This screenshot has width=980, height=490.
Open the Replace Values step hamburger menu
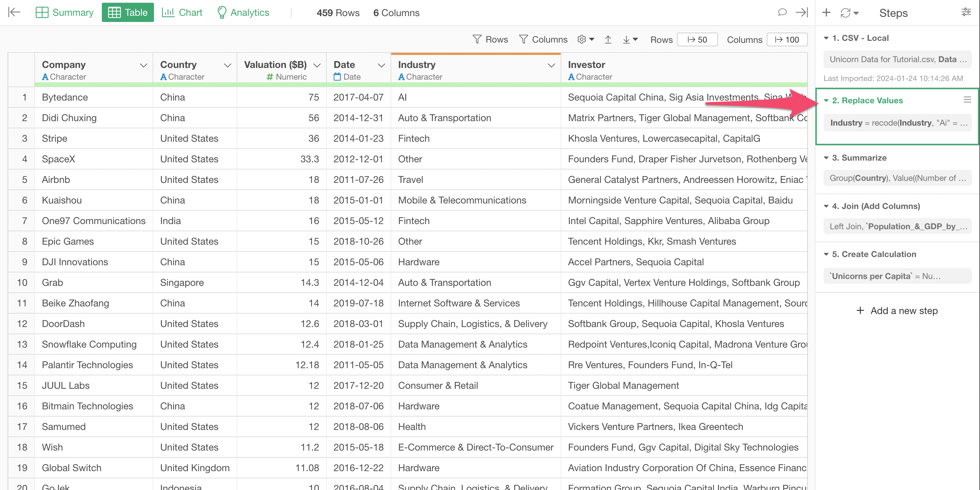point(967,100)
